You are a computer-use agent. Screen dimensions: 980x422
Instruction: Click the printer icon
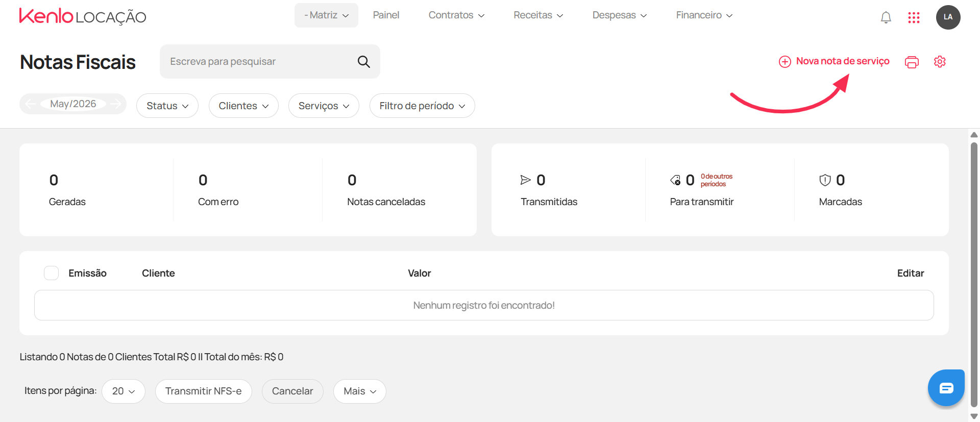click(912, 62)
